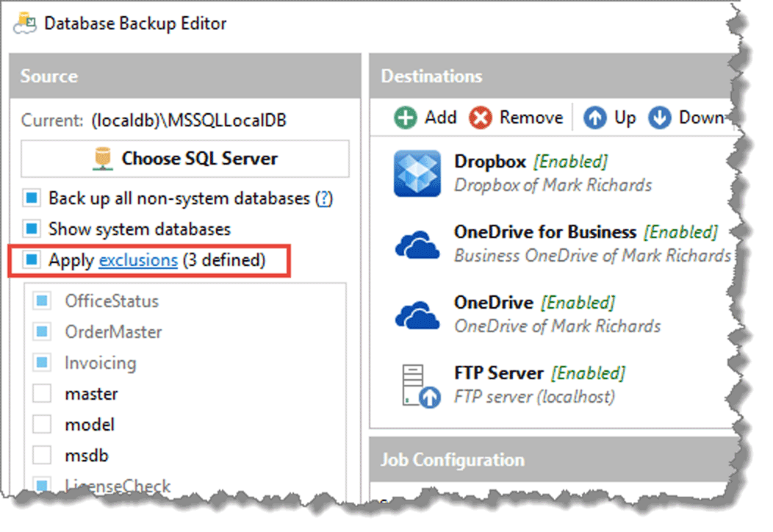The height and width of the screenshot is (532, 773).
Task: Toggle the Apply exclusions checkbox
Action: coord(32,260)
